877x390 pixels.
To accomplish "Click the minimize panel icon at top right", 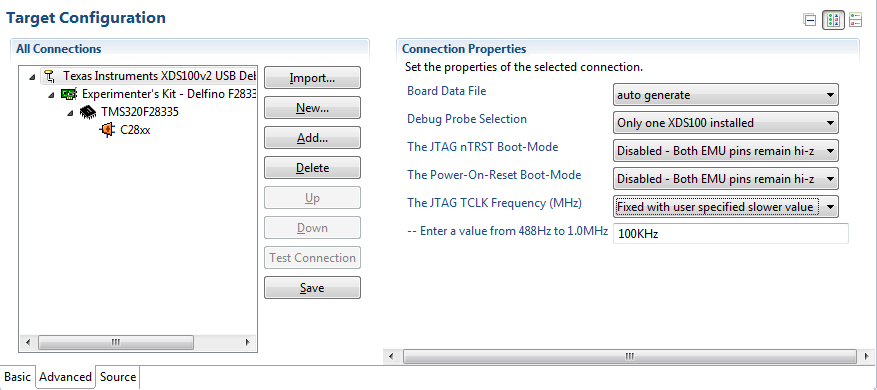I will click(809, 20).
